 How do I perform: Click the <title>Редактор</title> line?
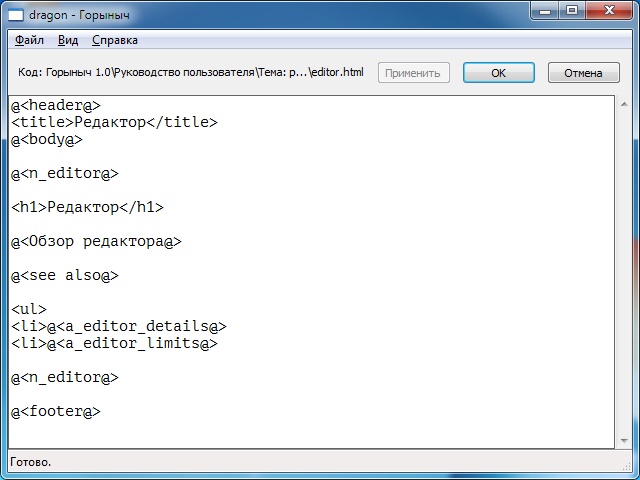(x=114, y=122)
